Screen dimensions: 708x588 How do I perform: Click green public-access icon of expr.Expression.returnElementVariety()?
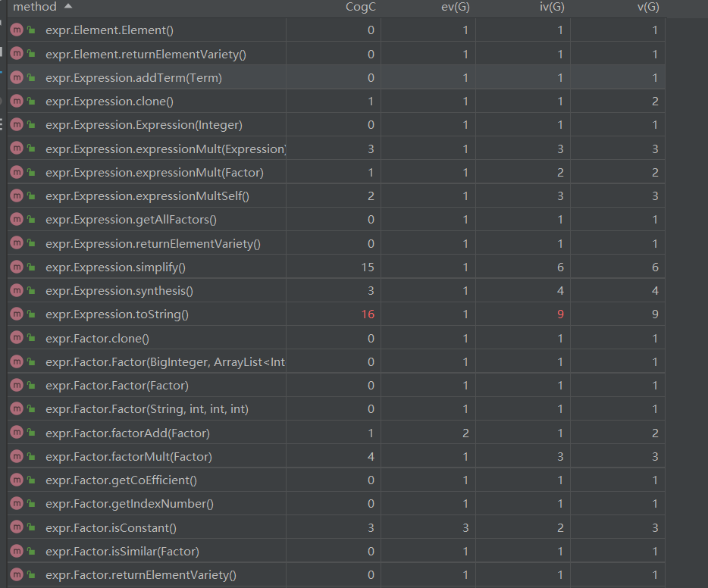[31, 243]
